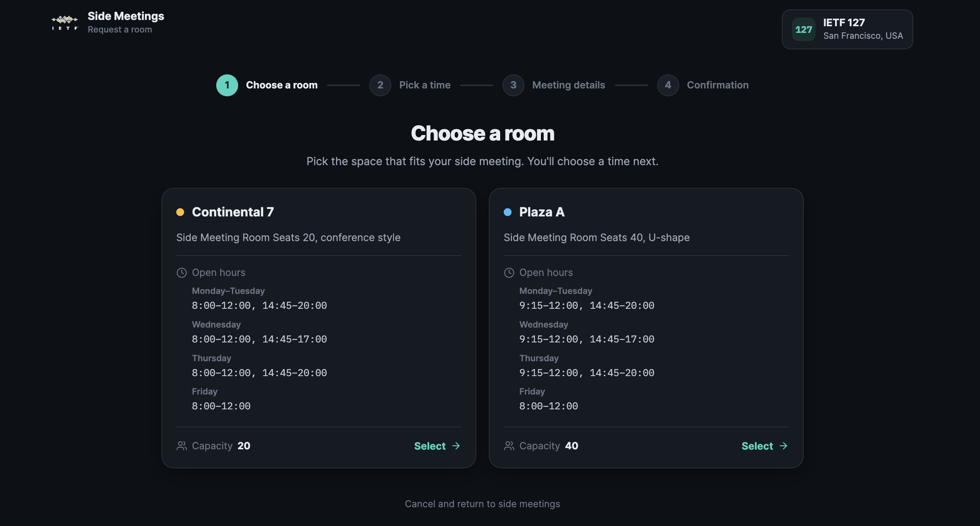The height and width of the screenshot is (526, 980).
Task: Select the Plaza A room
Action: point(765,446)
